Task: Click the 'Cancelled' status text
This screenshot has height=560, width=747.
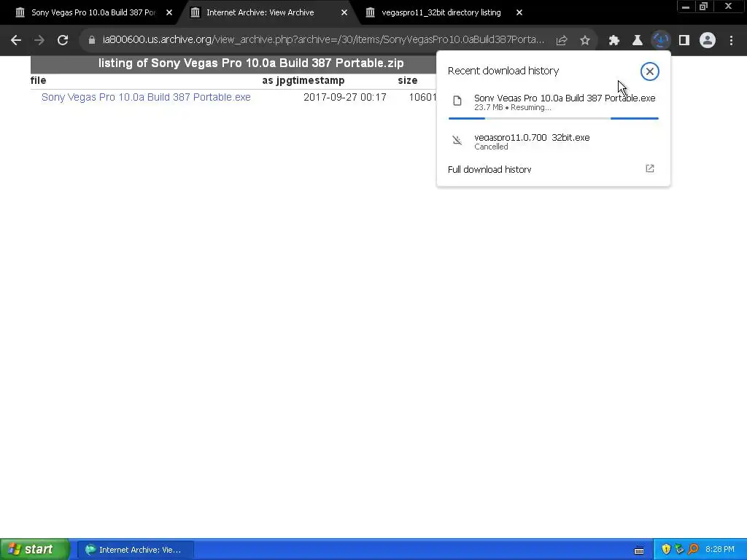Action: 491,147
